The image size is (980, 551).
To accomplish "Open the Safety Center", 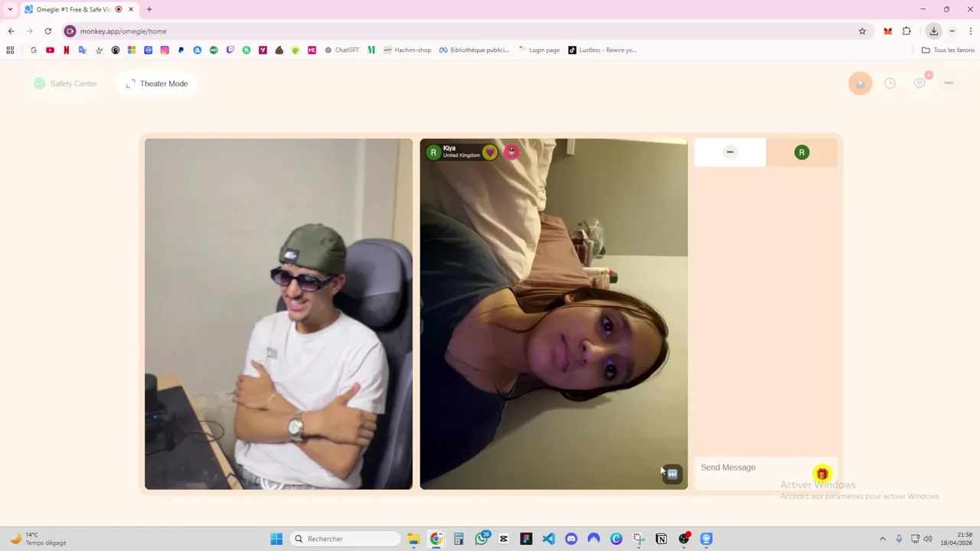I will click(x=66, y=83).
